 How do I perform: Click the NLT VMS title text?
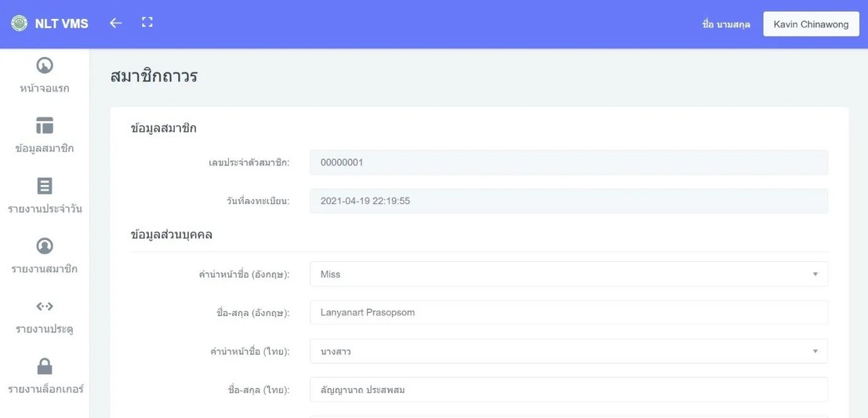61,24
